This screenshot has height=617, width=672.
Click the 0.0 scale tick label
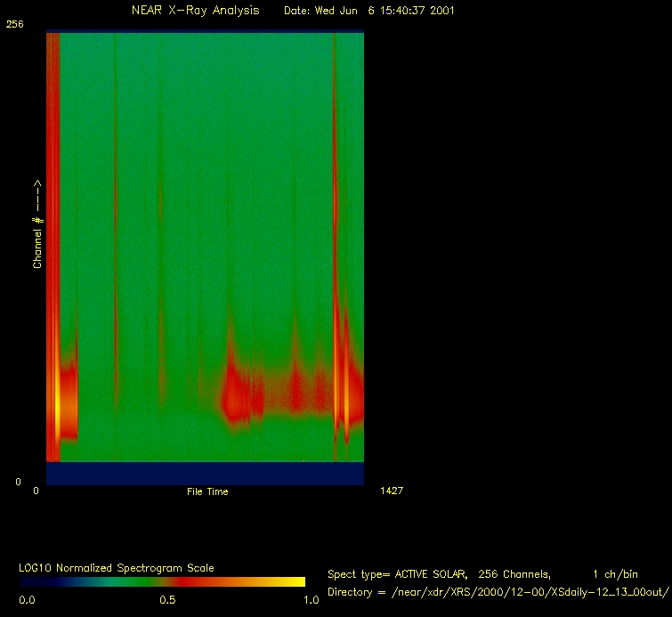point(28,600)
